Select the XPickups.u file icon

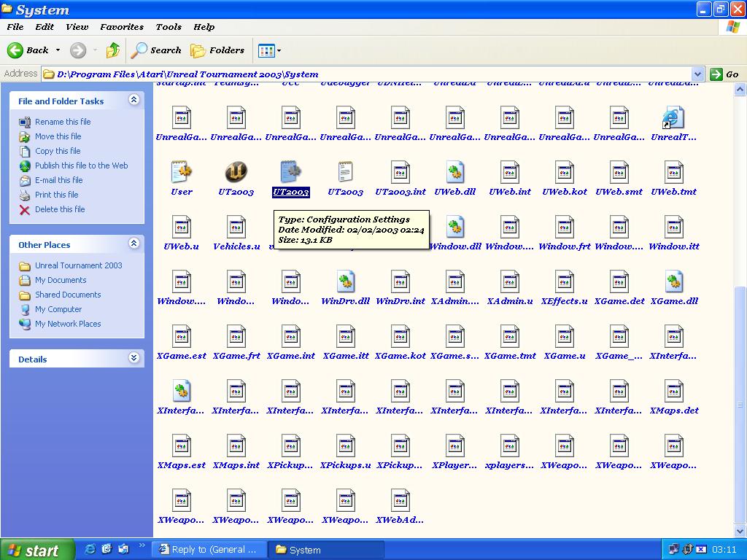345,446
